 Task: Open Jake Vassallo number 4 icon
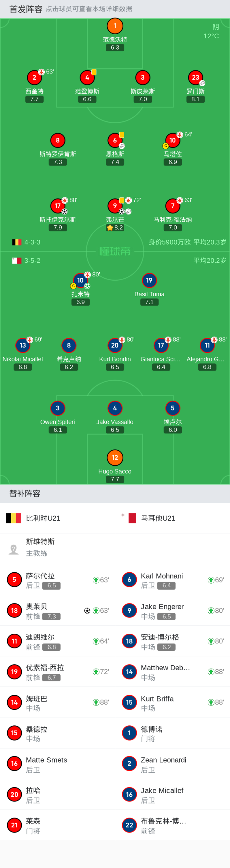tap(115, 408)
